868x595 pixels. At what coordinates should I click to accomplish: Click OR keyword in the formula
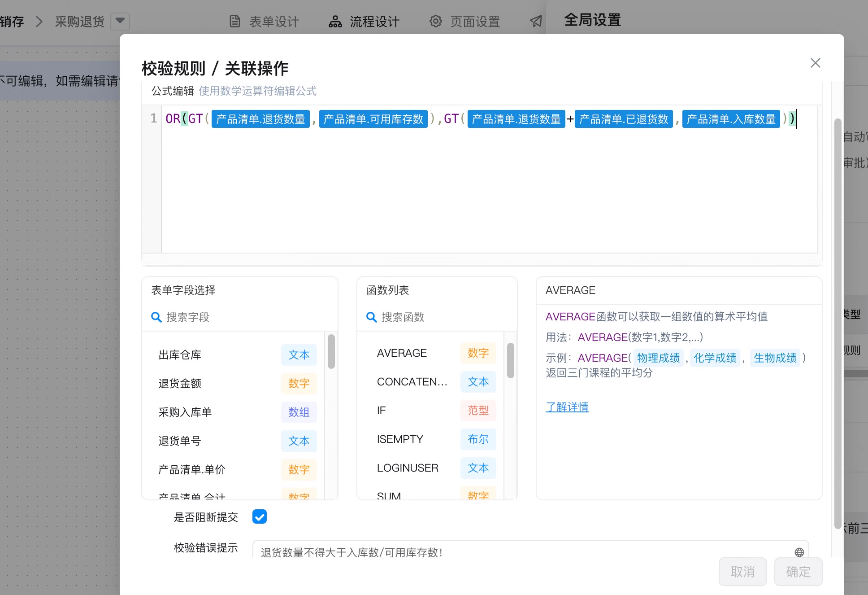(173, 119)
